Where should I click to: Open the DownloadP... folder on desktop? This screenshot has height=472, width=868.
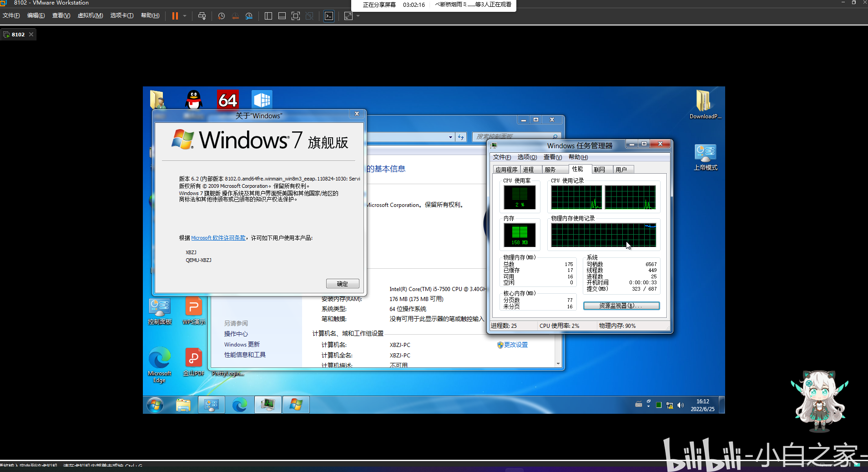point(705,104)
